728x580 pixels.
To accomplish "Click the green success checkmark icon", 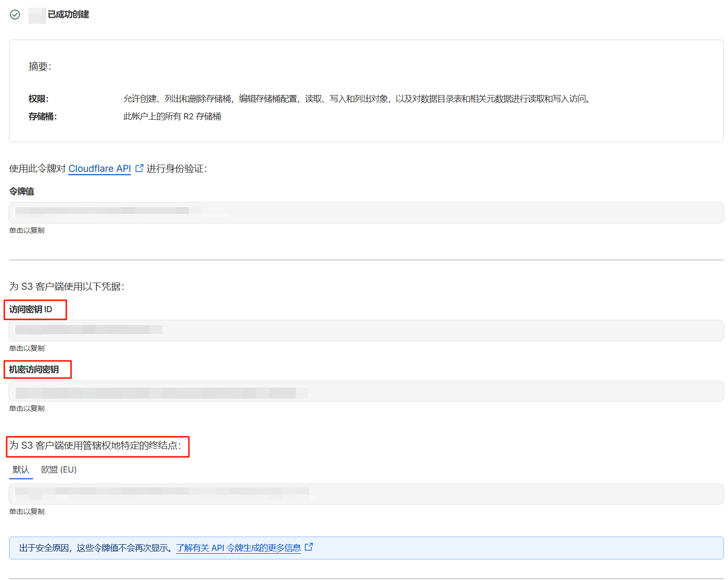I will (x=15, y=15).
